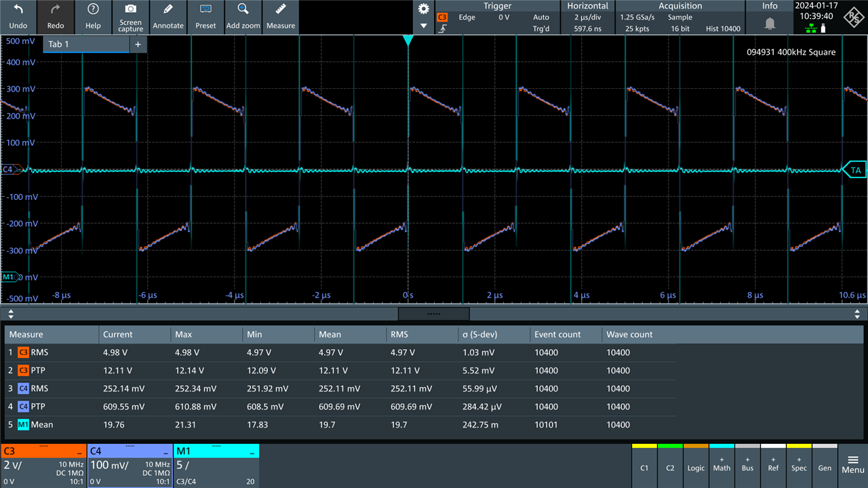Screen dimensions: 868x488
Task: Minimize the C4 channel box
Action: tap(166, 452)
